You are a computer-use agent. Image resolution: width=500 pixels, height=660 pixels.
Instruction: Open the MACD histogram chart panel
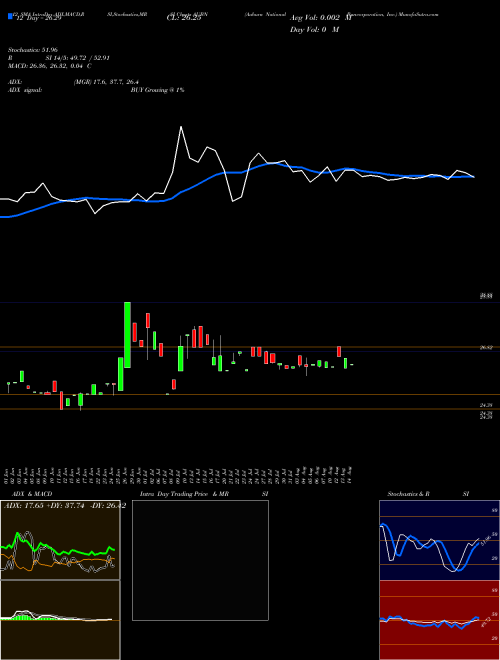click(x=60, y=620)
